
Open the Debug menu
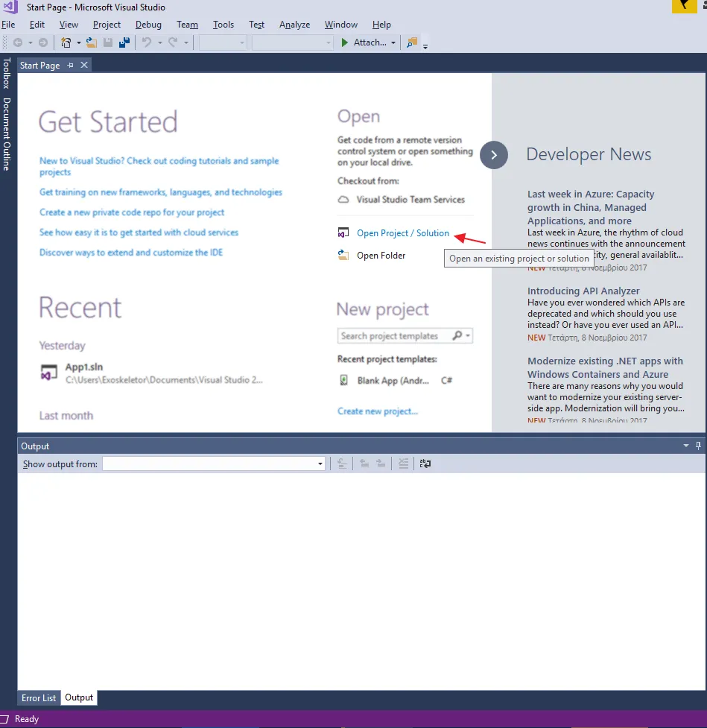coord(148,25)
